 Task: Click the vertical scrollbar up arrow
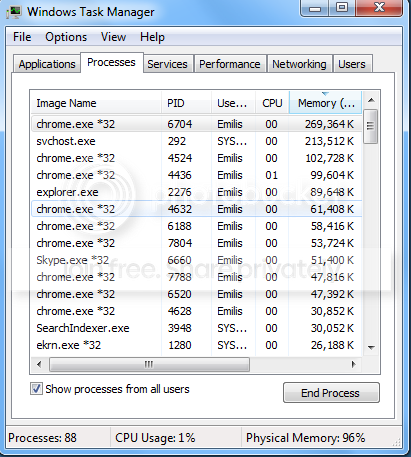click(x=371, y=100)
